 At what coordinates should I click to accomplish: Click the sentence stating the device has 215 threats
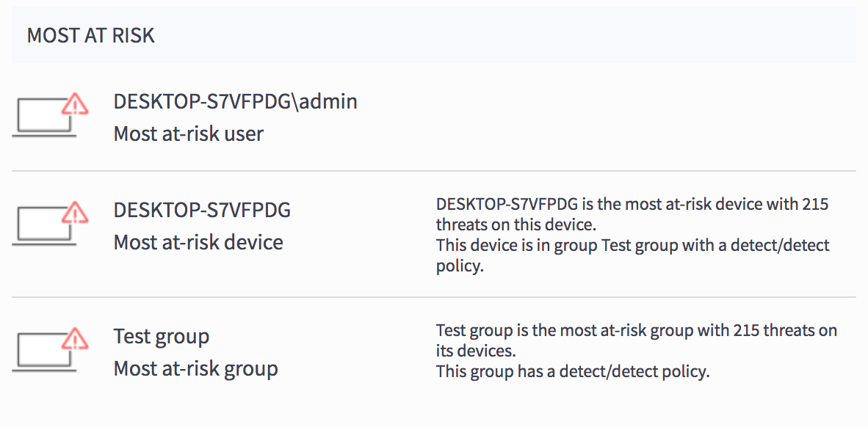tap(632, 213)
